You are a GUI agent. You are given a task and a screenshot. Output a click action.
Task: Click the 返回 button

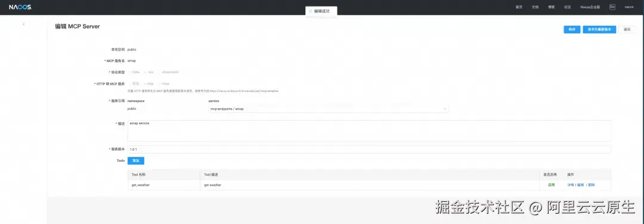[x=627, y=29]
